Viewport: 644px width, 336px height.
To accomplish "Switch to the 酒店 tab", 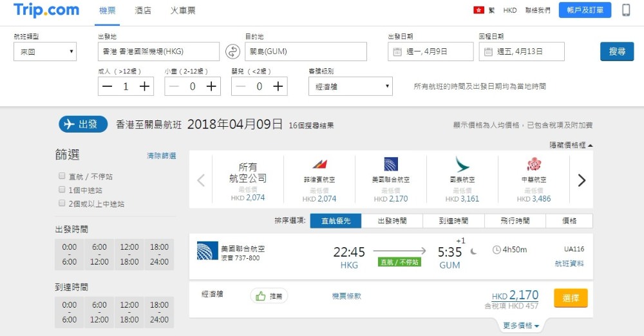I will [143, 10].
